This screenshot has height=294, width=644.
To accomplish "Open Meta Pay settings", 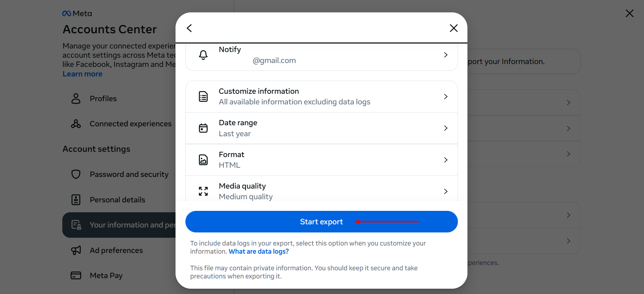I will pyautogui.click(x=106, y=276).
